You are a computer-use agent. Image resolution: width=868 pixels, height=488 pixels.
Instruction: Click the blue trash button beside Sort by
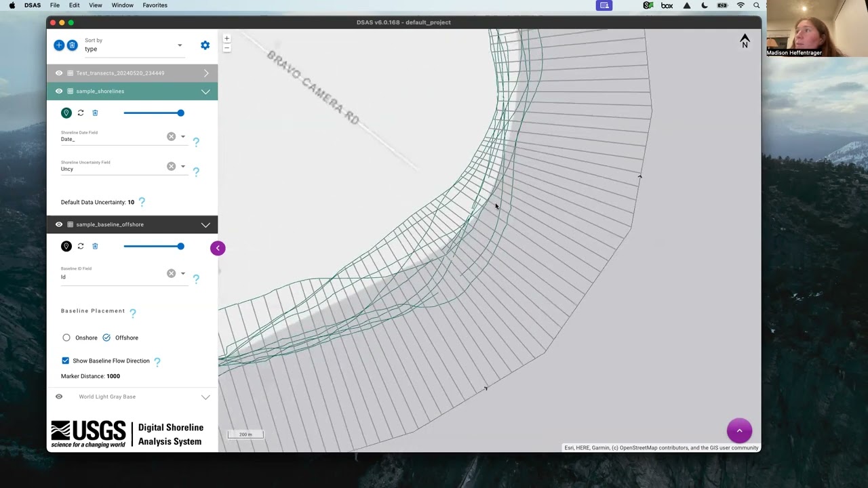[x=73, y=45]
